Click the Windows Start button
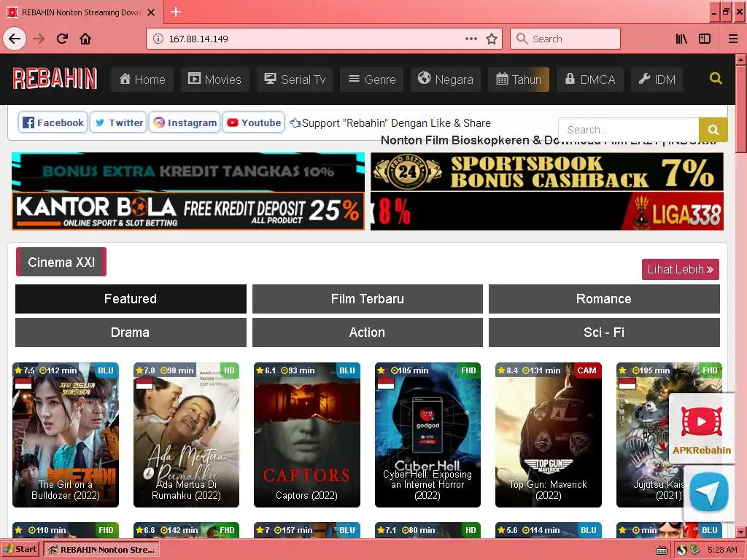747x560 pixels. pos(20,549)
